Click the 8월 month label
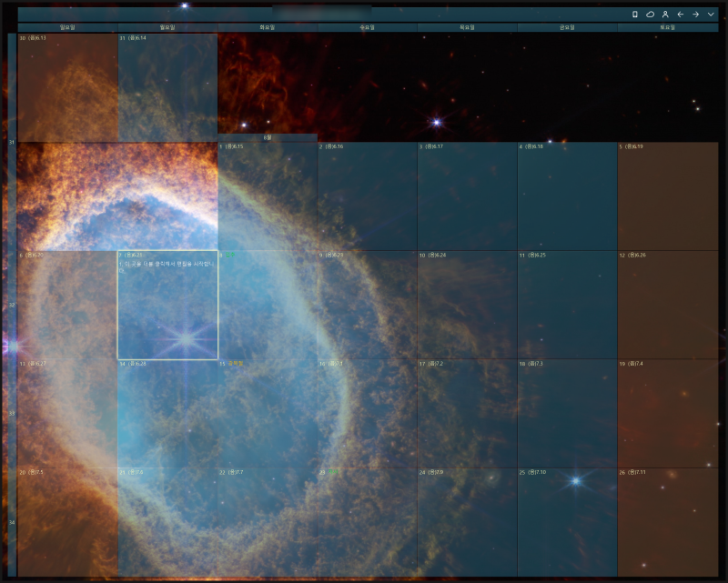Viewport: 728px width, 583px height. 268,138
